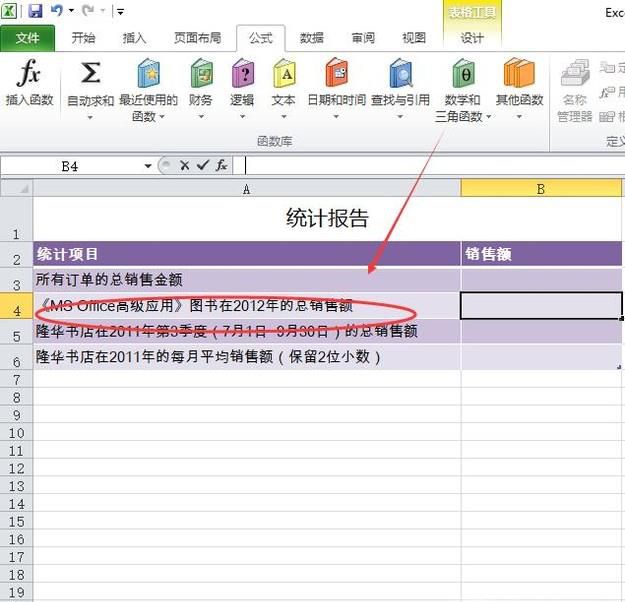Viewport: 625px width, 602px height.
Task: Open Customize Quick Access Toolbar dropdown
Action: (x=120, y=12)
